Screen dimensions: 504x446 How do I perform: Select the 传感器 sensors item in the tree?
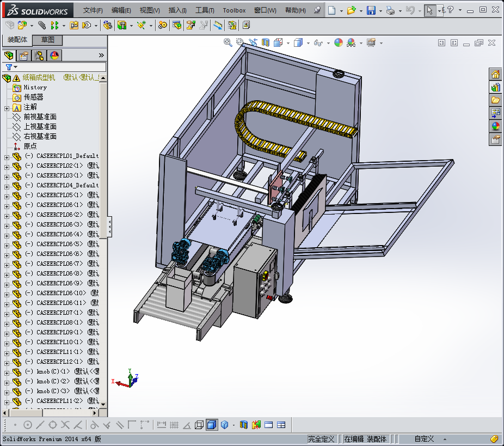33,97
